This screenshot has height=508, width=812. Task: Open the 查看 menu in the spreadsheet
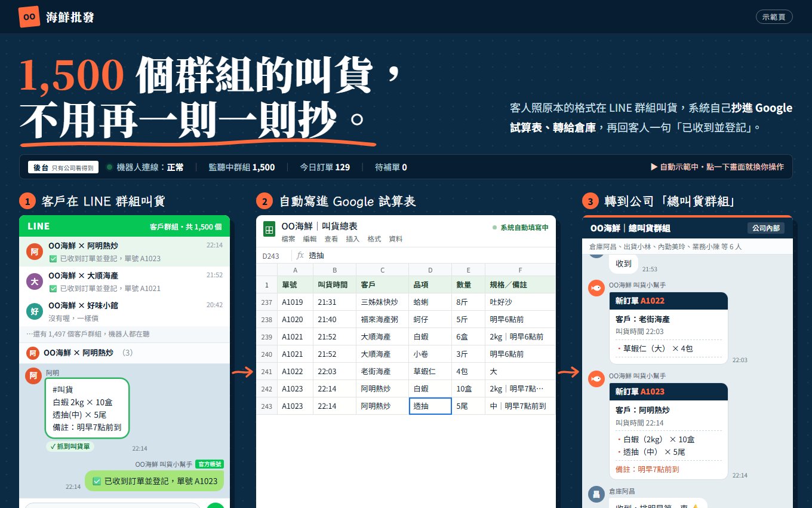click(331, 239)
